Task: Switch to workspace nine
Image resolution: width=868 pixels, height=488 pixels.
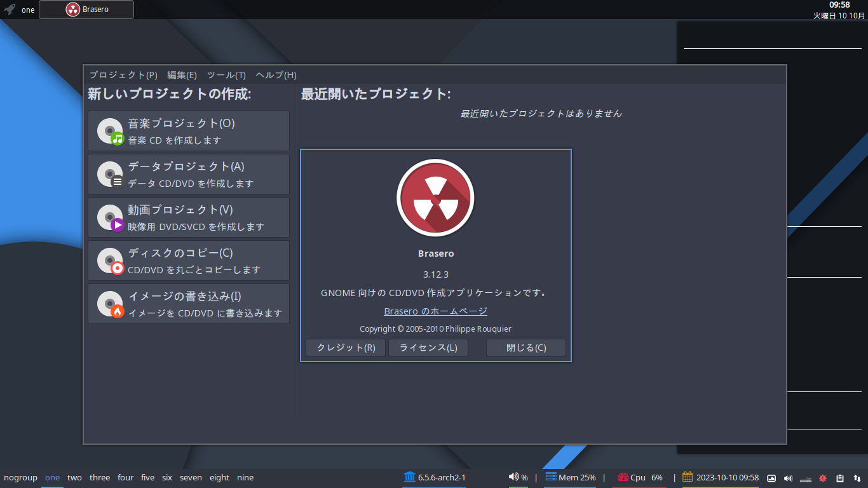Action: click(245, 477)
